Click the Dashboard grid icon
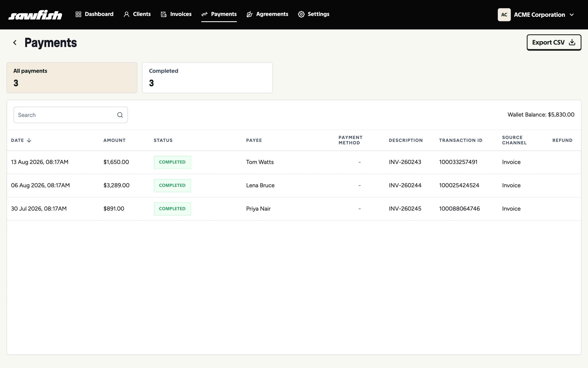The image size is (588, 368). tap(78, 14)
